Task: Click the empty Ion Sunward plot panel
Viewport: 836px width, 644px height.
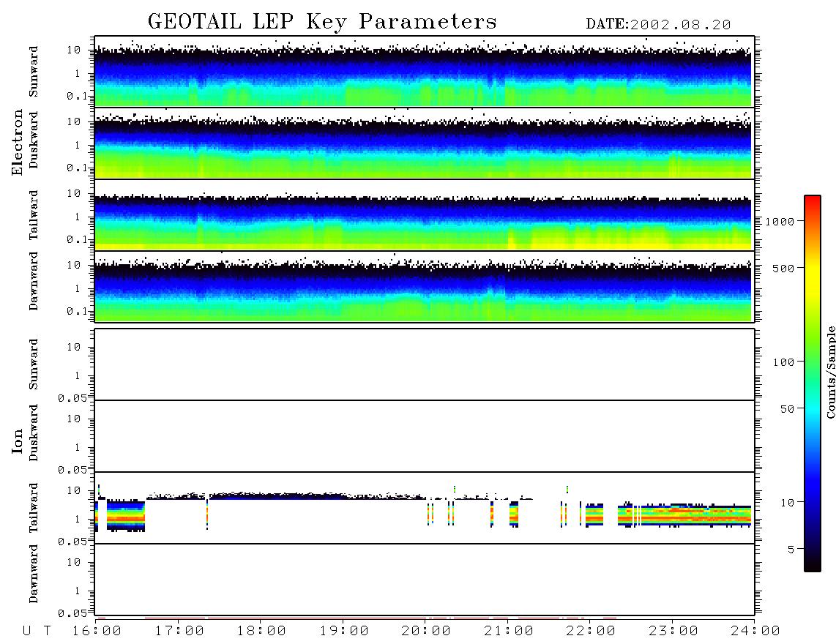Action: 425,364
